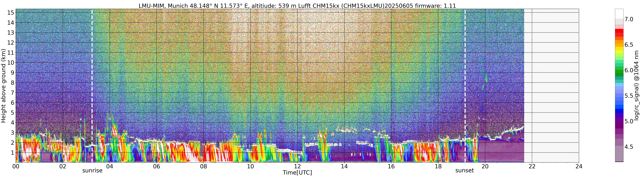Click the white dashed sunset marker line
This screenshot has width=644, height=176.
[x=465, y=86]
